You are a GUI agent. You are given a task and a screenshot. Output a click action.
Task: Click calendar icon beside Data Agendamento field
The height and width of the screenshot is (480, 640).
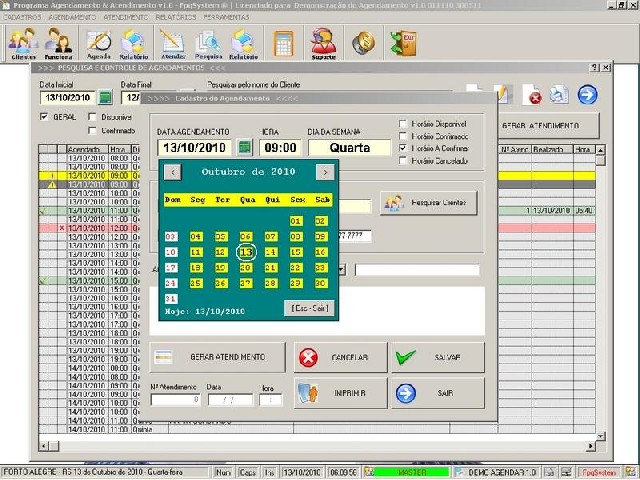pos(244,147)
